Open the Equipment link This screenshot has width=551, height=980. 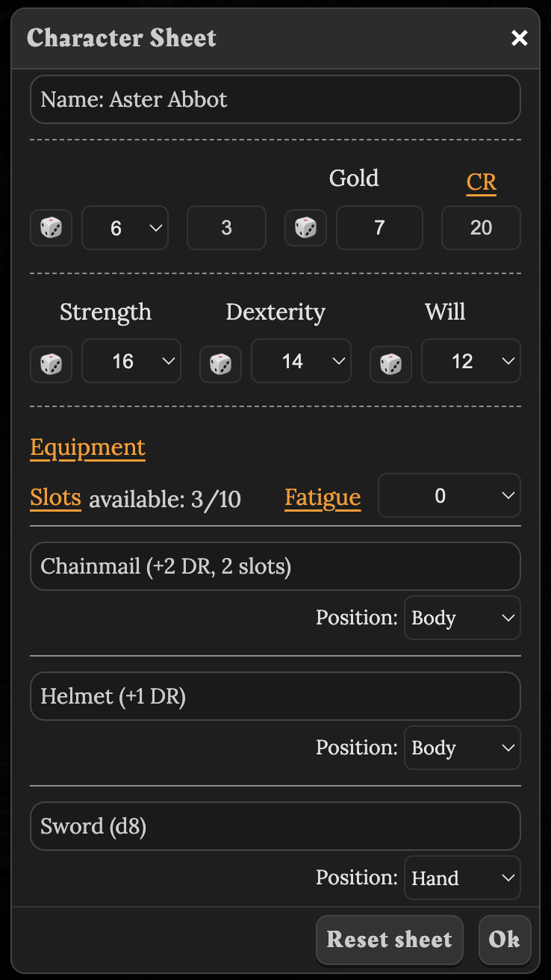pyautogui.click(x=87, y=447)
